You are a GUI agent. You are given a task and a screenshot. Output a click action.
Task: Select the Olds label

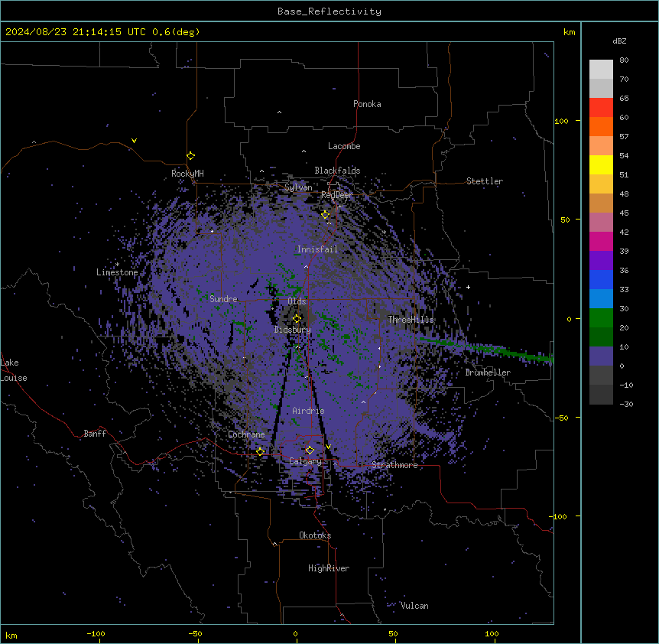[297, 301]
